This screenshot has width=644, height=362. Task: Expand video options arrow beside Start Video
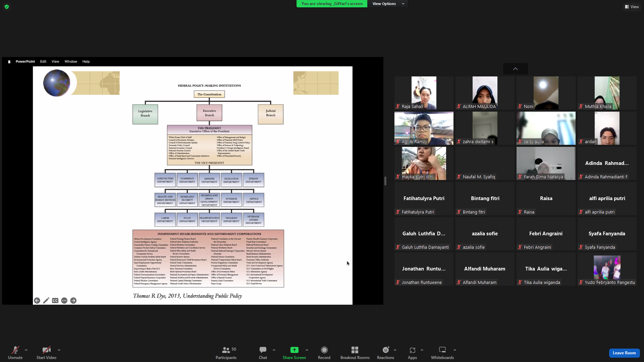59,350
